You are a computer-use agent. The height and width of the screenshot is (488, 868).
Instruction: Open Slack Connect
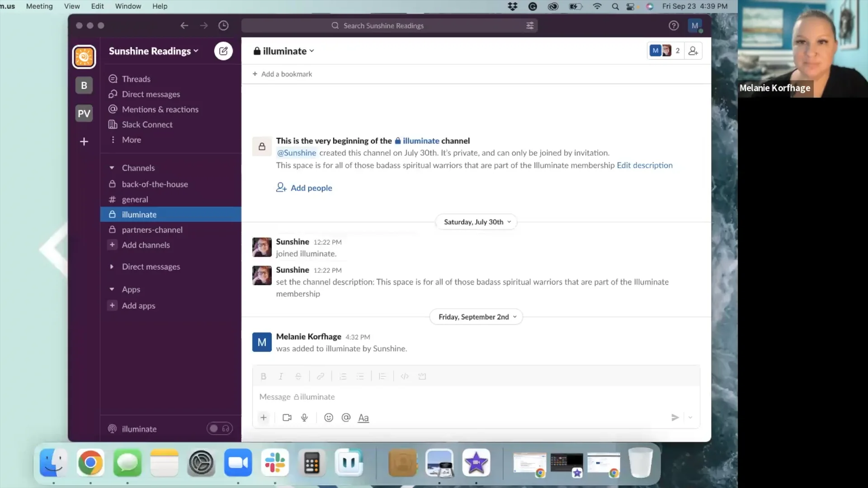(146, 124)
